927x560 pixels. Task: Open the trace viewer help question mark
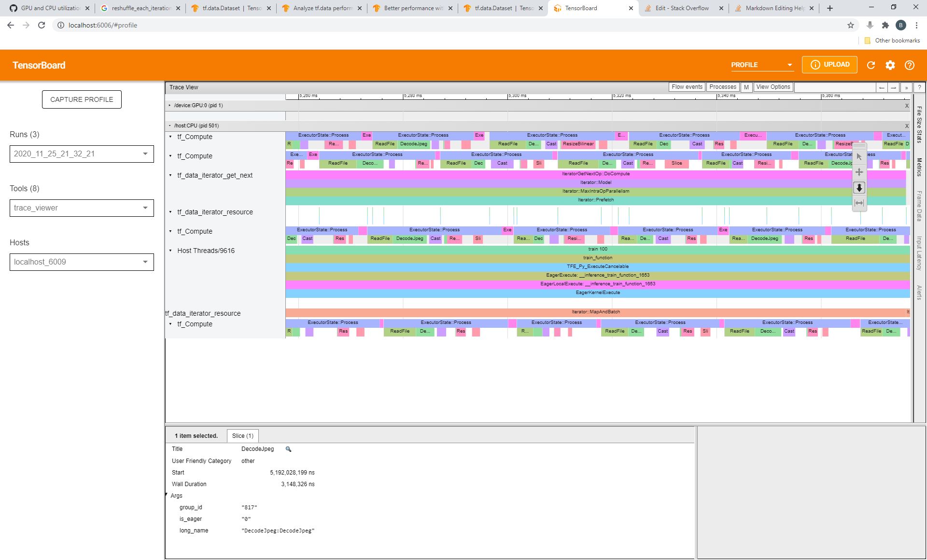pyautogui.click(x=920, y=87)
